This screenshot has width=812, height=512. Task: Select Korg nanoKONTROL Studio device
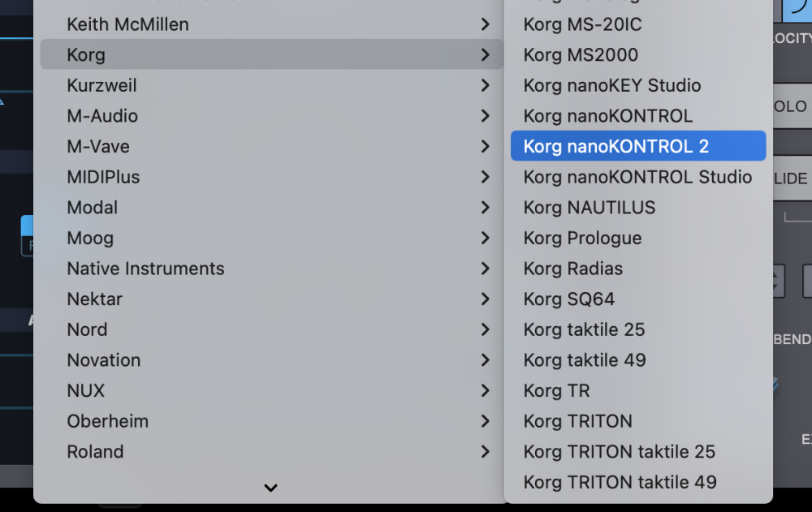point(637,177)
